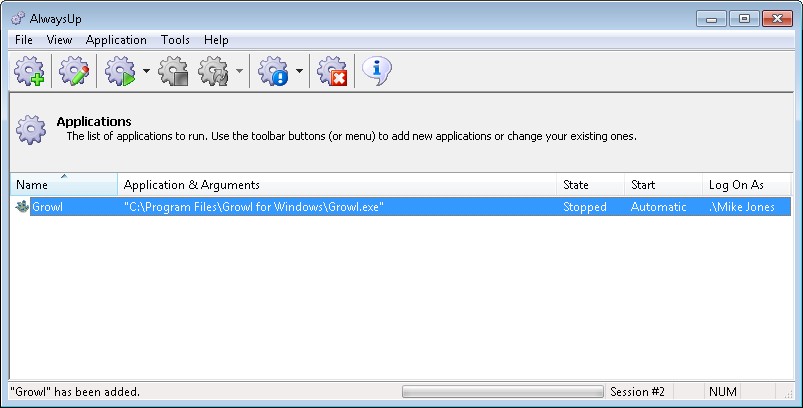Click the Session #2 status indicator
The width and height of the screenshot is (803, 408).
(637, 392)
